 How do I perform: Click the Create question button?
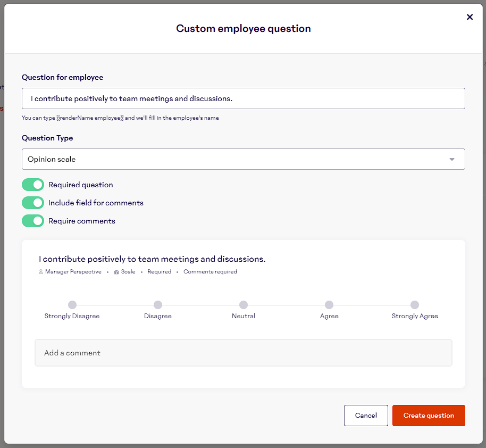pos(429,416)
